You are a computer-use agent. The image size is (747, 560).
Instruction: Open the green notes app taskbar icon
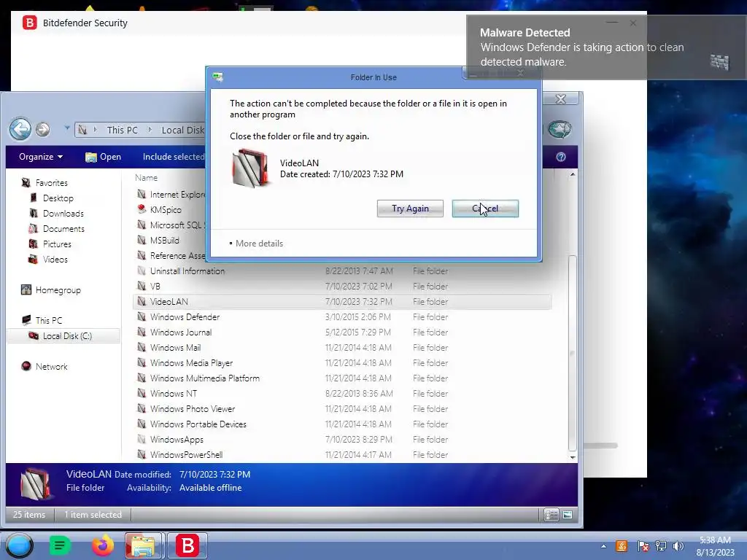[60, 545]
